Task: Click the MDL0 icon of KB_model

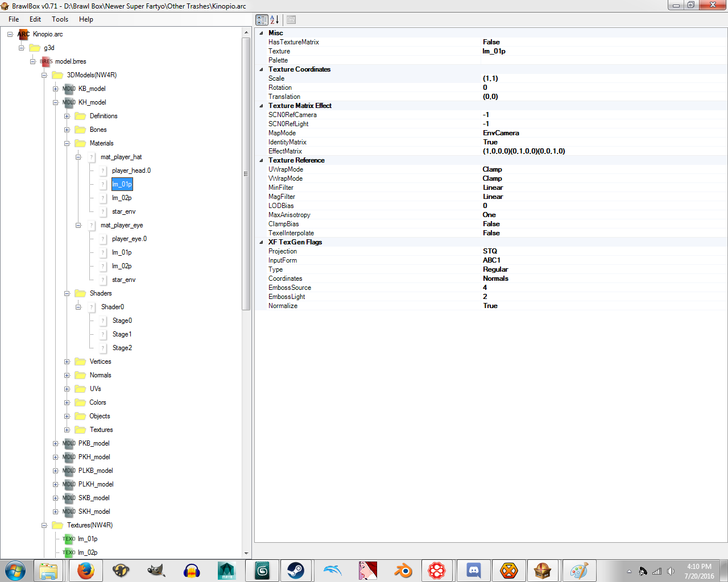Action: [69, 89]
